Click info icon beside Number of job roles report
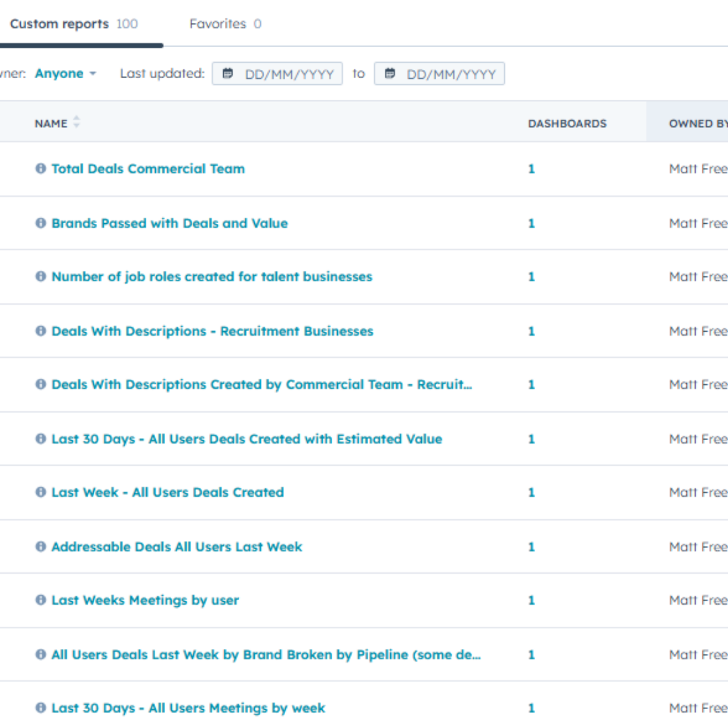This screenshot has width=728, height=728. pos(41,276)
